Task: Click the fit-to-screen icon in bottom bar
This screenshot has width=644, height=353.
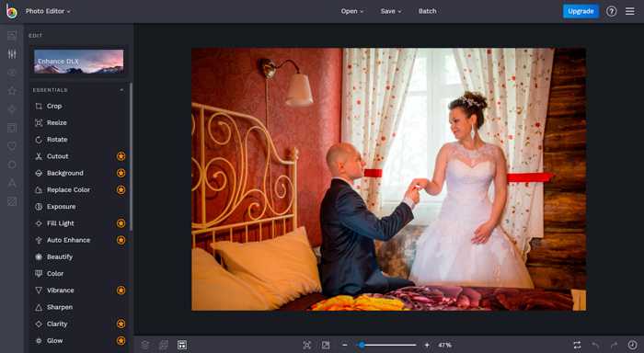Action: 306,346
